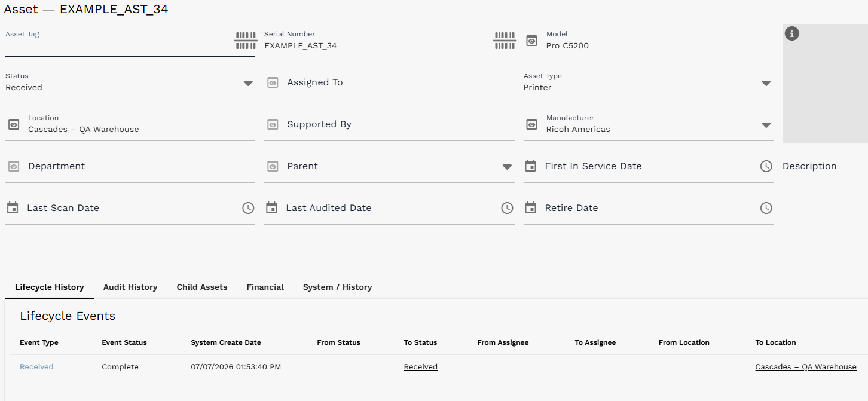The width and height of the screenshot is (868, 401).
Task: Open calendar for Last Audited Date
Action: [x=271, y=207]
